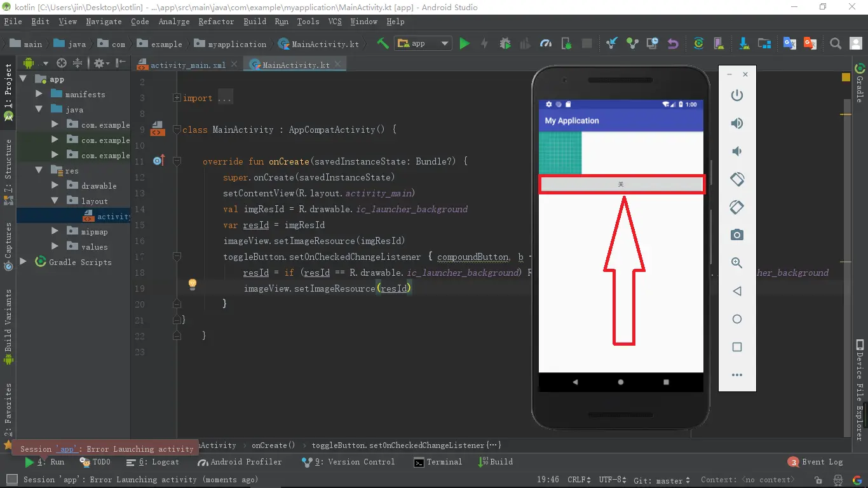Rotate emulator left

(737, 179)
